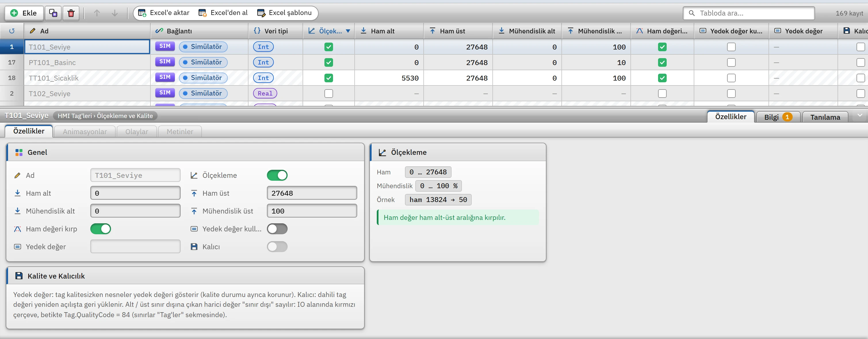The height and width of the screenshot is (339, 868).
Task: Check Yedek değer kullan for TT101_Sicaklik row
Action: 731,78
